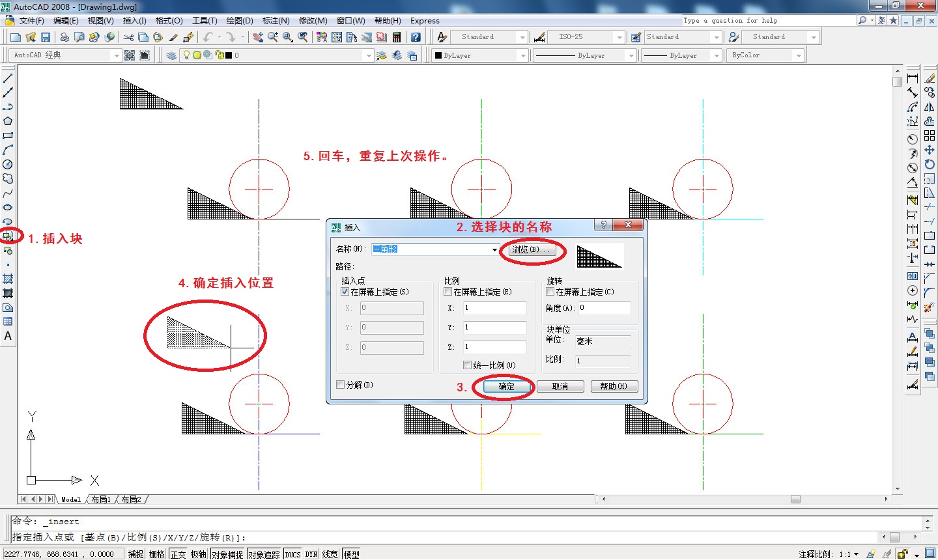Open the ByLayer linetype dropdown
The width and height of the screenshot is (938, 560).
coord(631,55)
